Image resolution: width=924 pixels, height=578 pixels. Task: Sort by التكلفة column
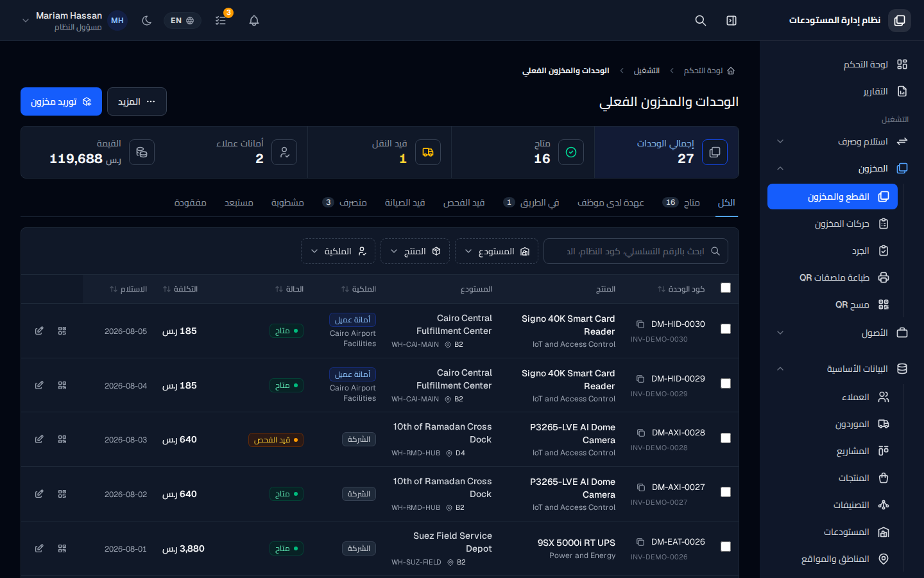[x=180, y=289]
